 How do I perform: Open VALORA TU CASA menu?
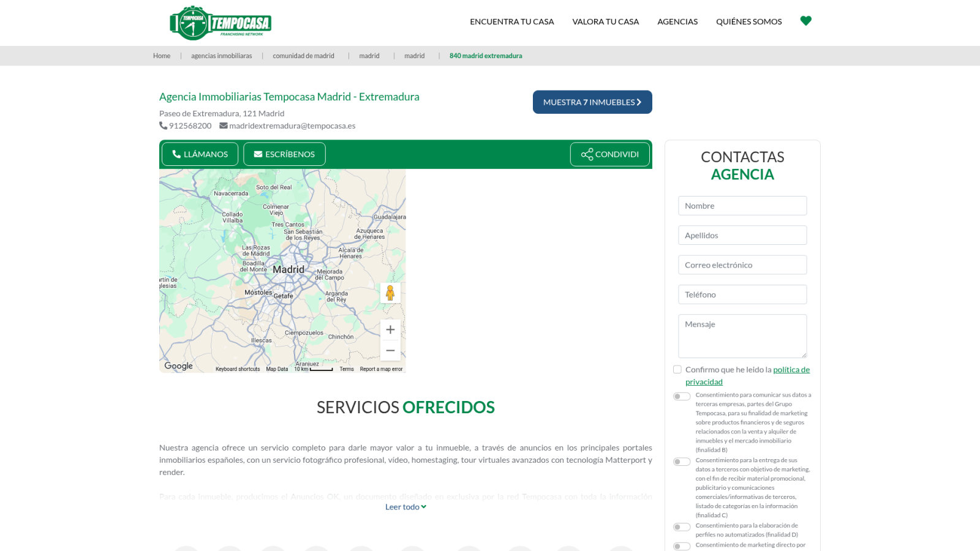[606, 21]
